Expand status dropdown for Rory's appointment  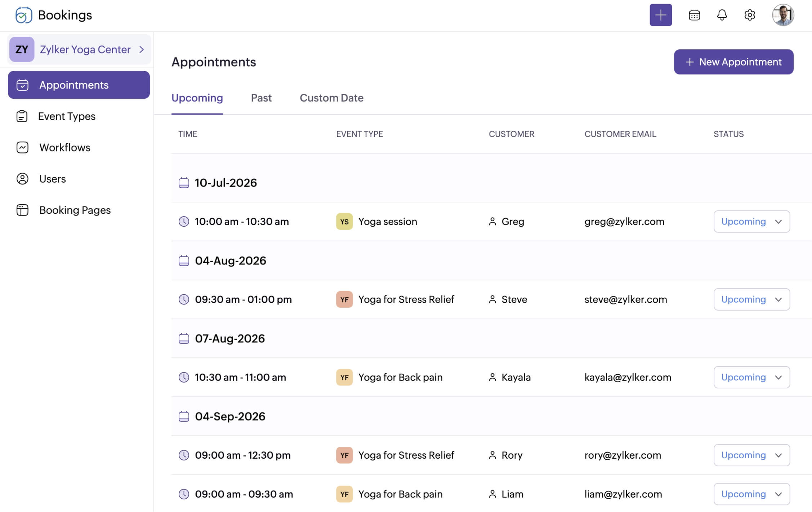coord(751,455)
